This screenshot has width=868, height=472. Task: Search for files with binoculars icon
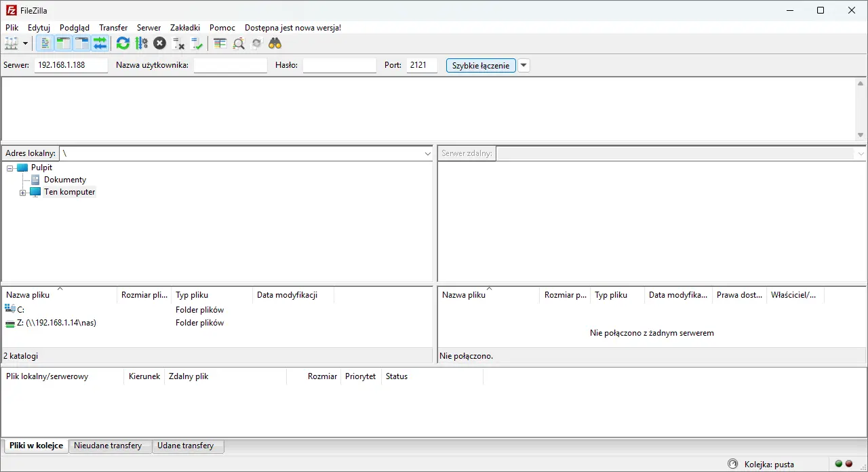click(x=275, y=43)
